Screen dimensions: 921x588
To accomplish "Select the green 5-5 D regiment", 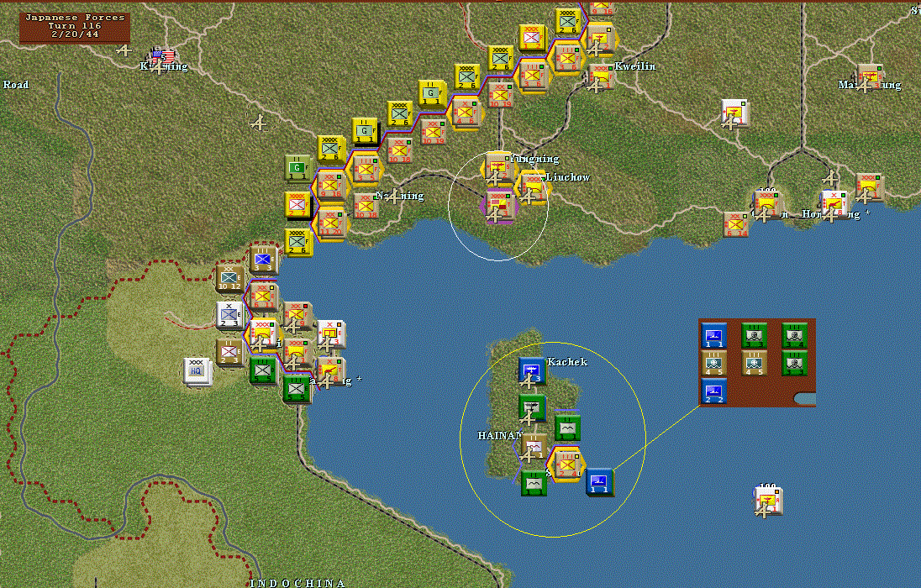I will [262, 370].
